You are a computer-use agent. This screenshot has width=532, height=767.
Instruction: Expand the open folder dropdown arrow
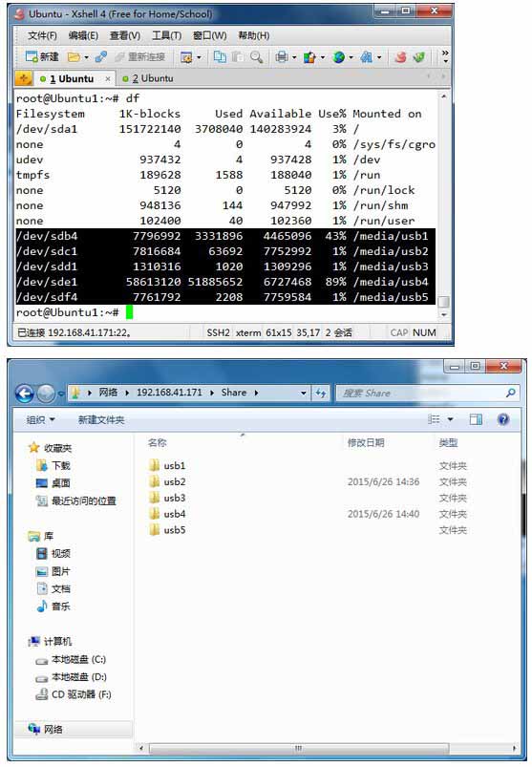87,57
